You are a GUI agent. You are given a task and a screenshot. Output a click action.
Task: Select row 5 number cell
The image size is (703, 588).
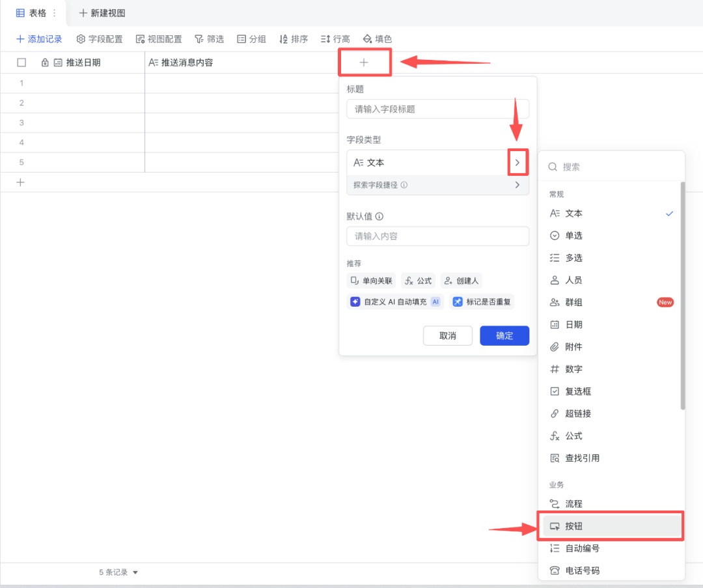[21, 162]
